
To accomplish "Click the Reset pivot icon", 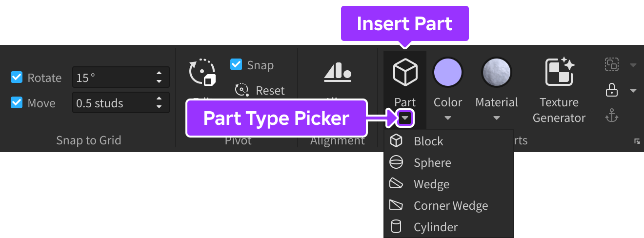I will 242,90.
